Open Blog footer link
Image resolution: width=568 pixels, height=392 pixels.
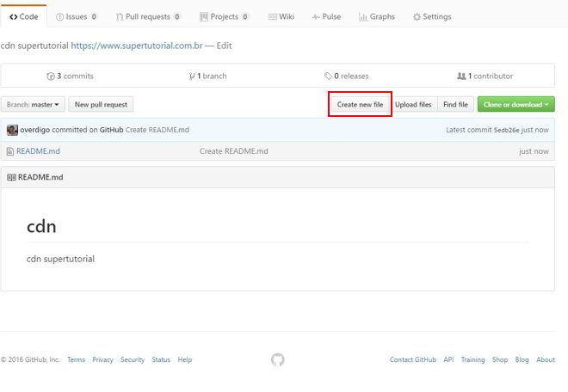coord(522,359)
